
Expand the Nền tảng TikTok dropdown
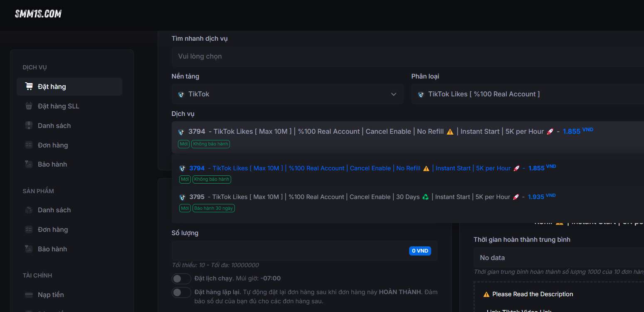(x=287, y=94)
